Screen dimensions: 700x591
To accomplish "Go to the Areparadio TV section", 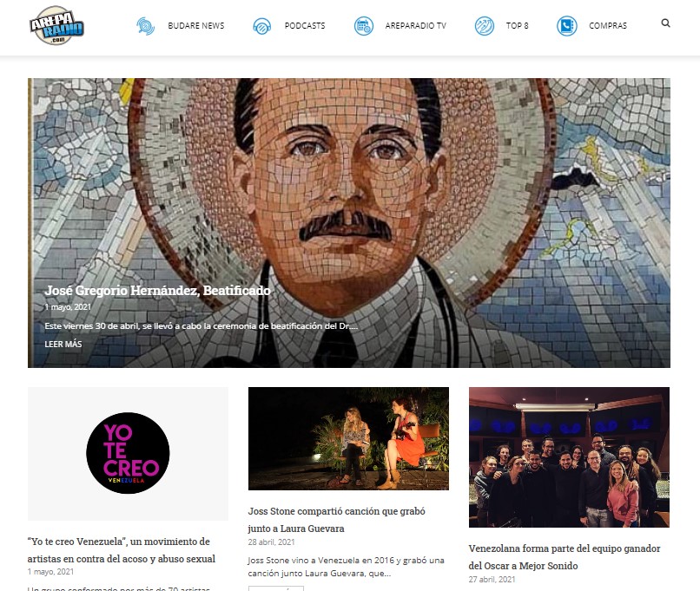I will 416,26.
